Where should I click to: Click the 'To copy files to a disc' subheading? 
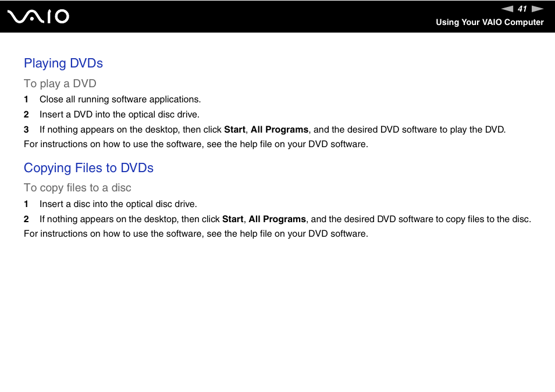77,188
